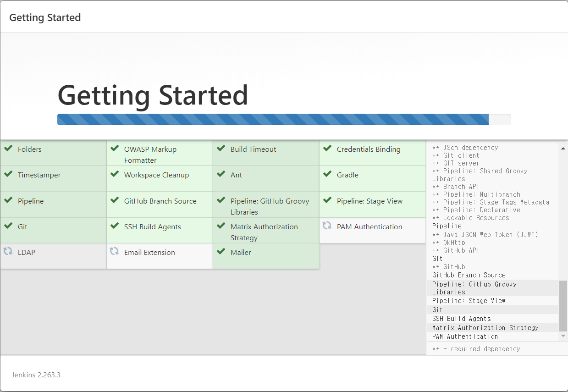Click '** Pipeline: Stage Tags Metadata' log line
568x392 pixels.
tap(491, 202)
